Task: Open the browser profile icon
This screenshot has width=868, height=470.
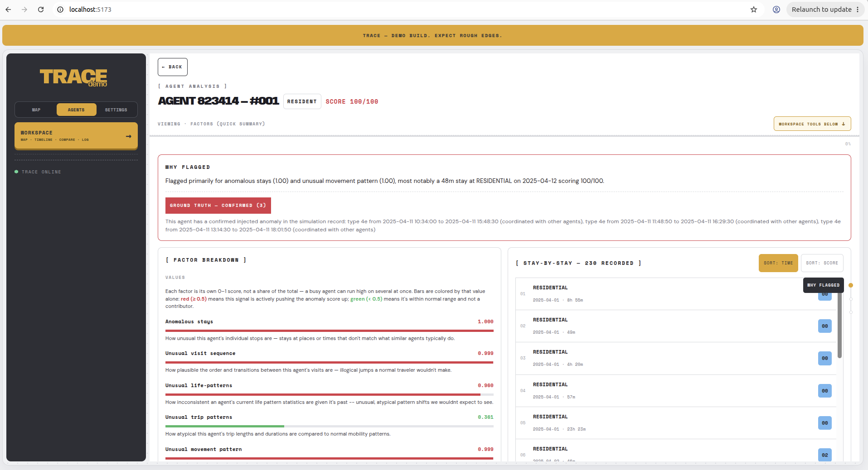Action: tap(776, 10)
